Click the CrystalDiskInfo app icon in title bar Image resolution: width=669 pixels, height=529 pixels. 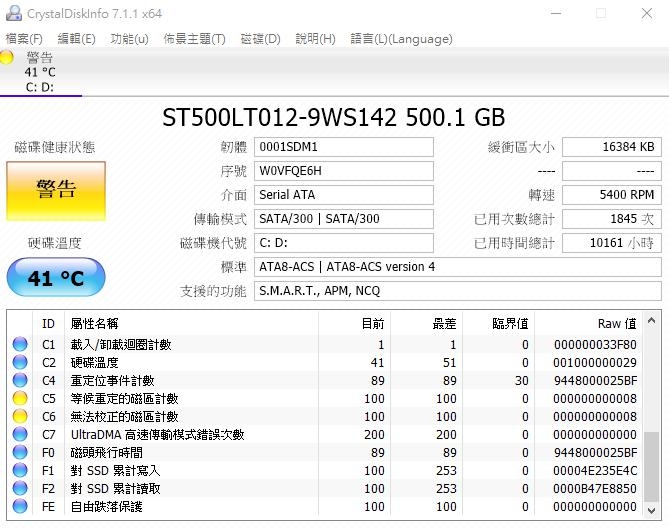point(14,14)
